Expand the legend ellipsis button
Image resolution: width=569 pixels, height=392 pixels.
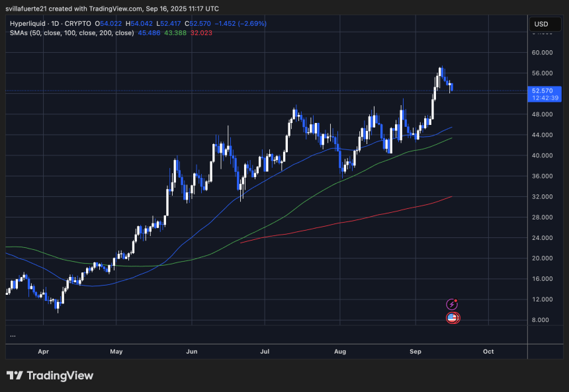point(12,335)
